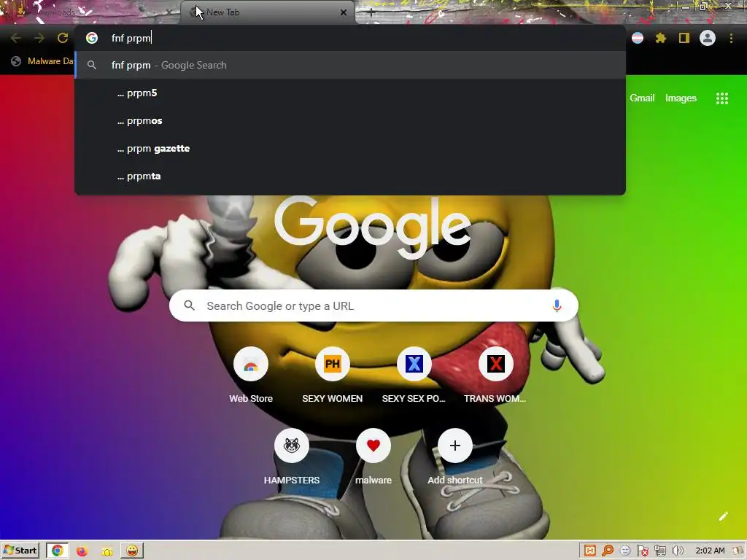Switch to the New Tab tab
Image resolution: width=747 pixels, height=560 pixels.
pos(267,12)
